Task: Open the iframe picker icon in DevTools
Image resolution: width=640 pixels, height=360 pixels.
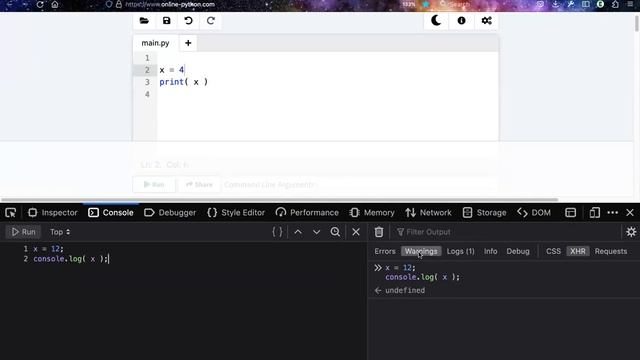Action: [x=571, y=213]
